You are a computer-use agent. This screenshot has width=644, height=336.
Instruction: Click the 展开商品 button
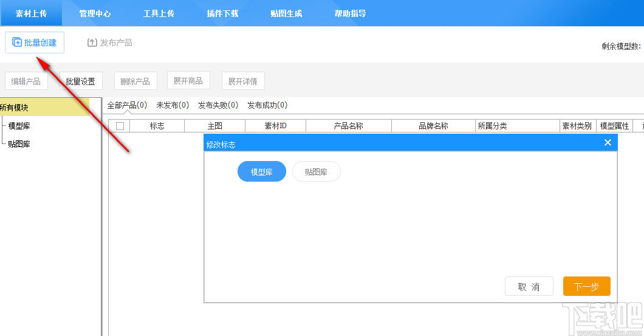(x=188, y=81)
